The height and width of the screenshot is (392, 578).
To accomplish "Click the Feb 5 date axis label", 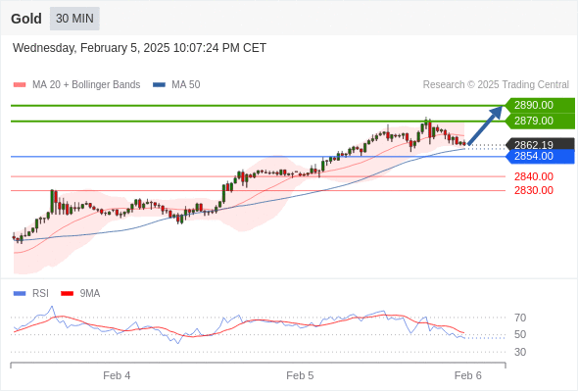I will [300, 375].
